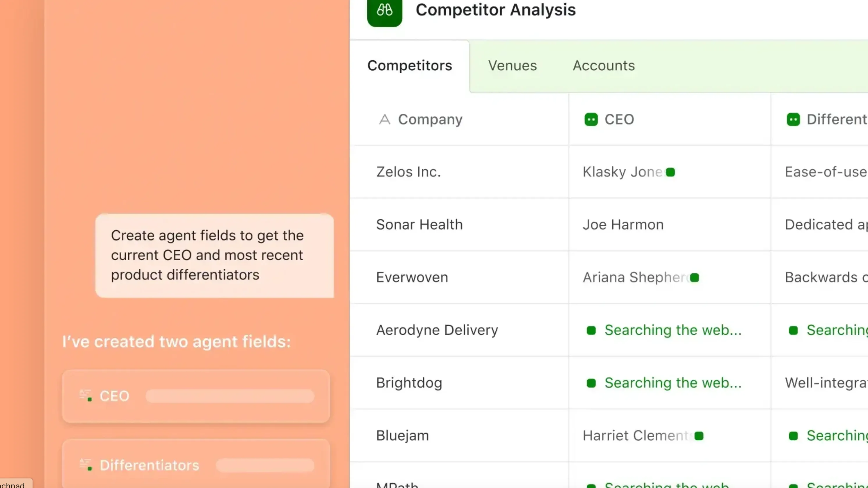The height and width of the screenshot is (488, 868).
Task: Click the CEO agent field icon in chat
Action: (x=86, y=396)
